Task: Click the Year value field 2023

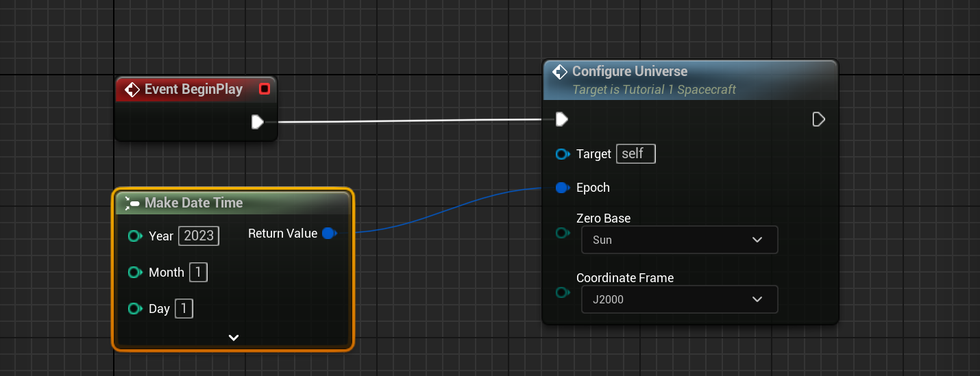Action: (199, 236)
